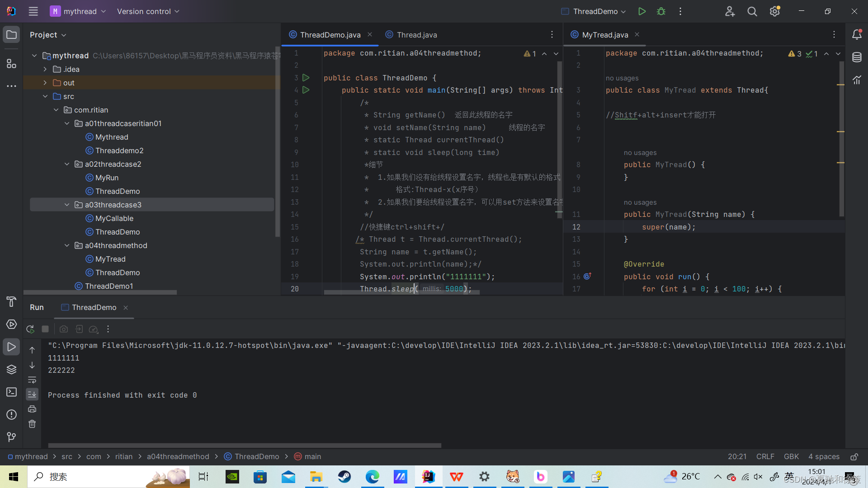
Task: Open the Notifications bell icon
Action: pos(857,35)
